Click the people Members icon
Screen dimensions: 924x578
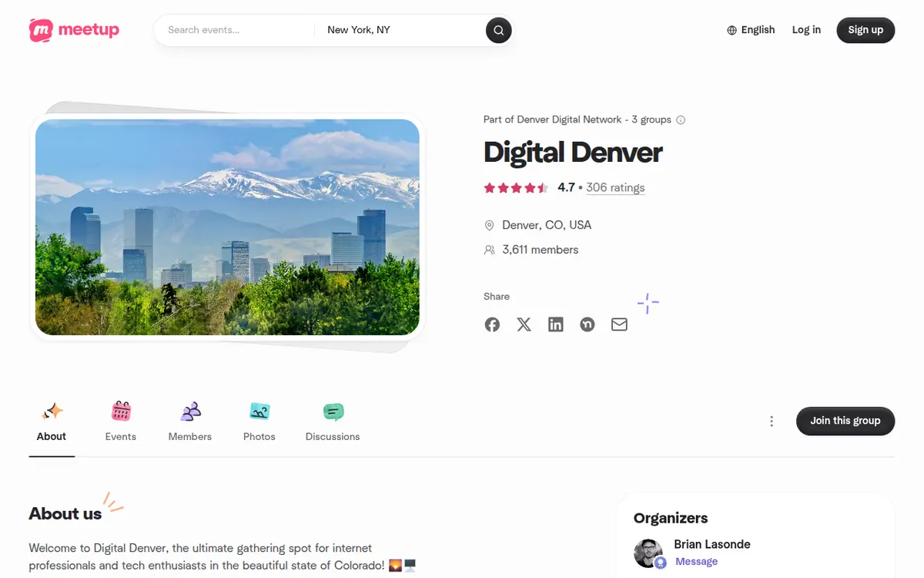[x=190, y=411]
